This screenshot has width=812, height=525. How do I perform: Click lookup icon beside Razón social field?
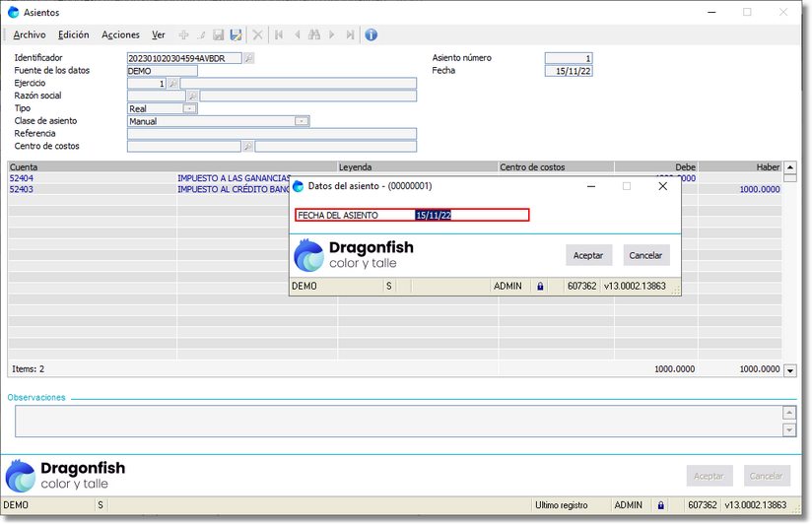pos(192,96)
